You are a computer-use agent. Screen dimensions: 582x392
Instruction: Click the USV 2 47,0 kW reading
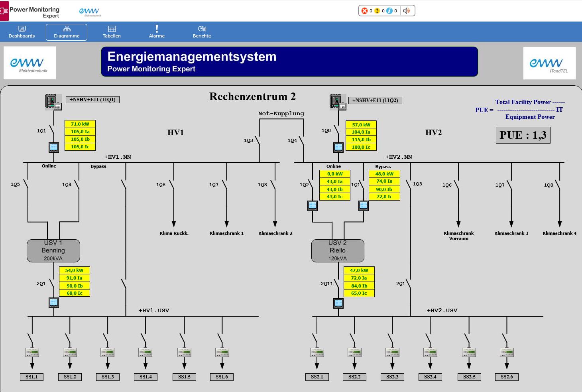click(x=359, y=270)
